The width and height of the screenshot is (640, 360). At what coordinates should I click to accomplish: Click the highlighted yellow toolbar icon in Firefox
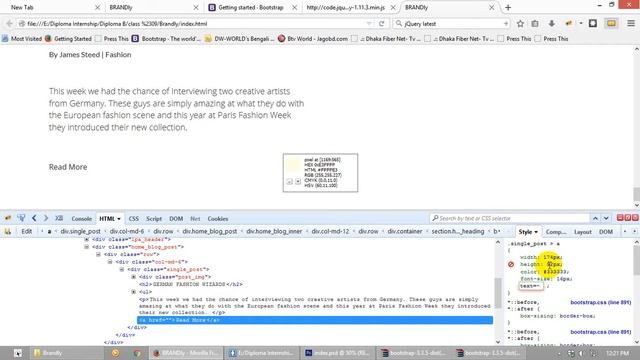tap(611, 24)
